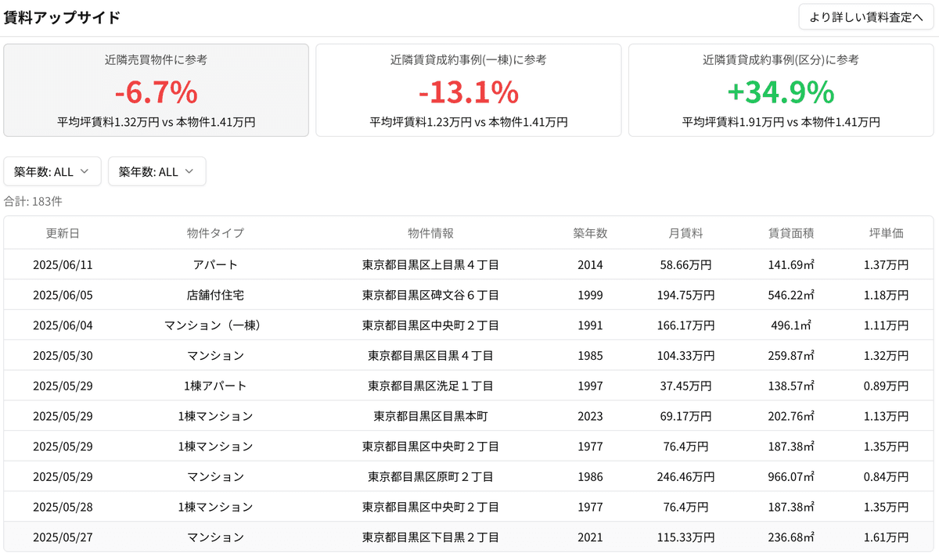Sort by the 月賃料 column header
939x560 pixels.
pos(685,233)
